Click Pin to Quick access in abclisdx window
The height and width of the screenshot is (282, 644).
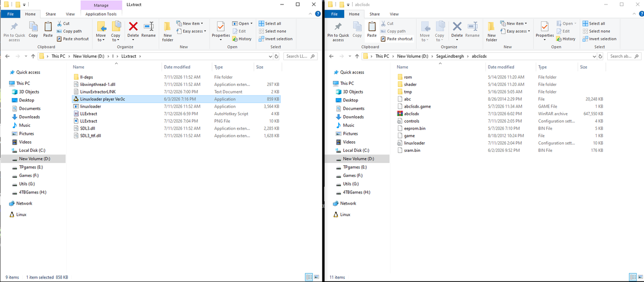pos(338,31)
